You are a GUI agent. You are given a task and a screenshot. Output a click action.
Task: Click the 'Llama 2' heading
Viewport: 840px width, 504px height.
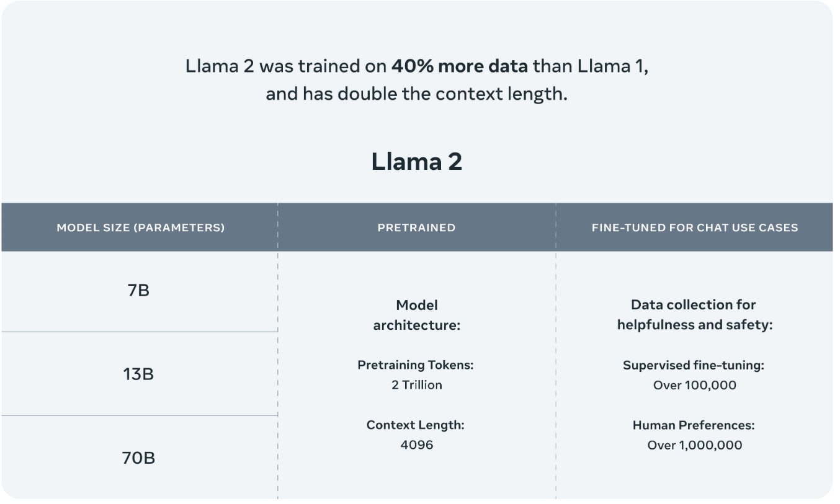coord(416,162)
